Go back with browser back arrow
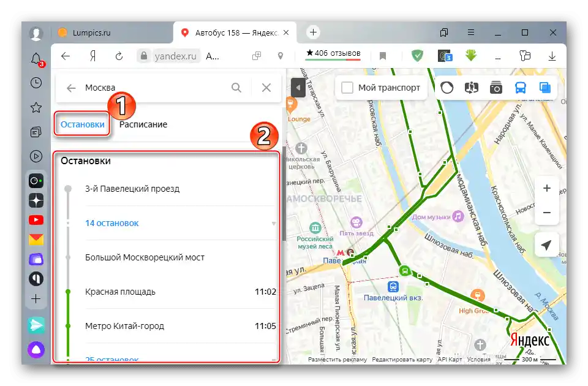 [x=66, y=56]
